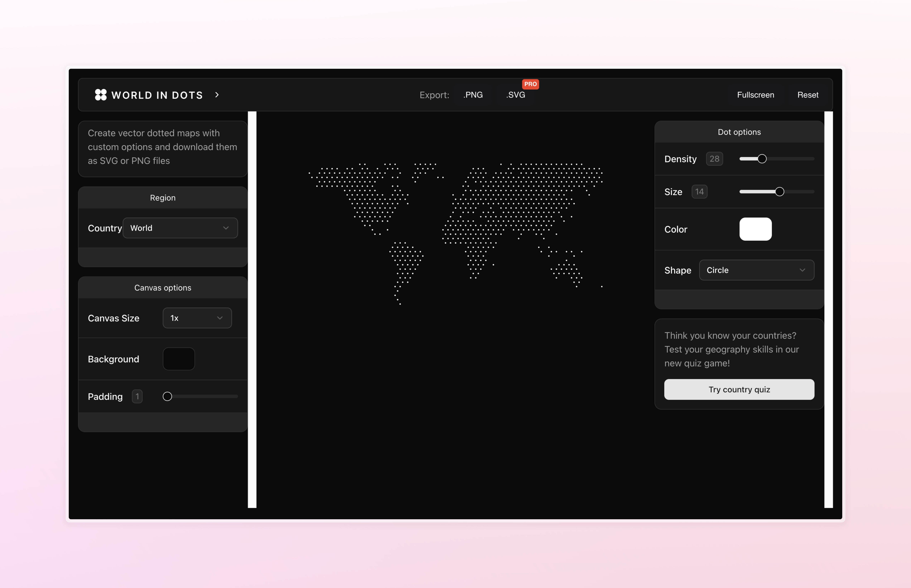This screenshot has height=588, width=911.
Task: Open the Background color swatch
Action: pos(179,359)
